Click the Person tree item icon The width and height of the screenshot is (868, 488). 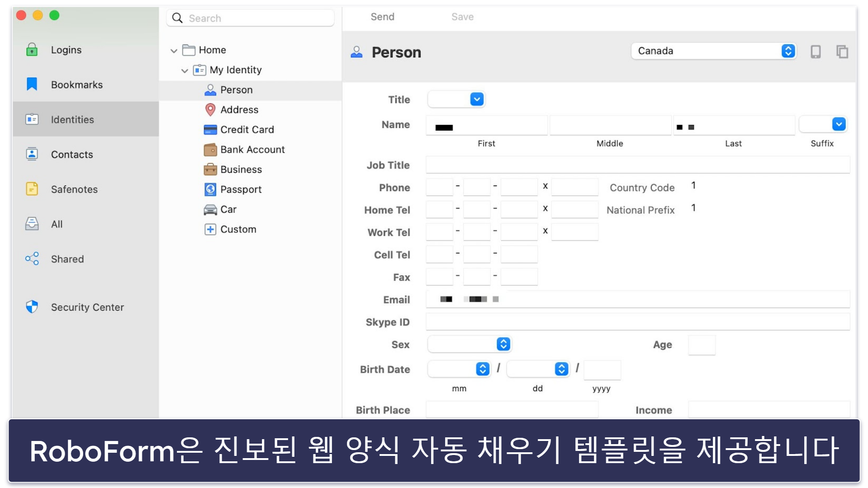pyautogui.click(x=210, y=90)
